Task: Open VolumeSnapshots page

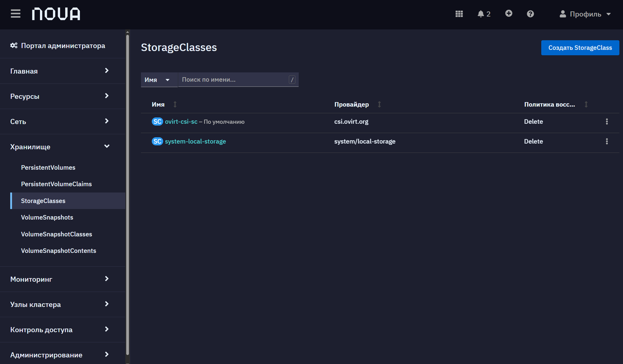Action: coord(47,217)
